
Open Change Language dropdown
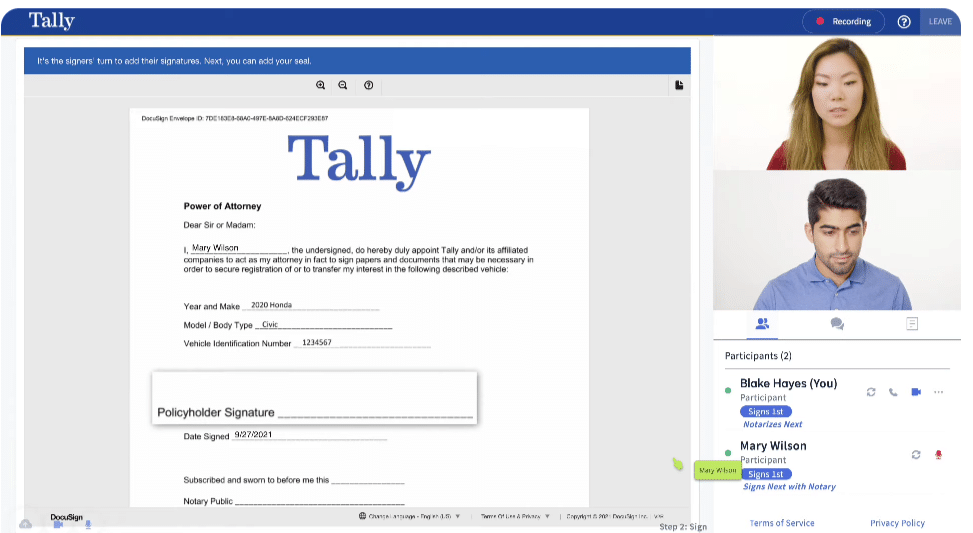410,516
